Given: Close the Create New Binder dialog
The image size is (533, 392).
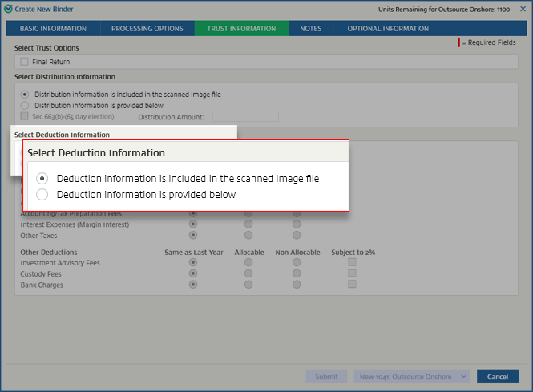Looking at the screenshot, I should (x=523, y=9).
